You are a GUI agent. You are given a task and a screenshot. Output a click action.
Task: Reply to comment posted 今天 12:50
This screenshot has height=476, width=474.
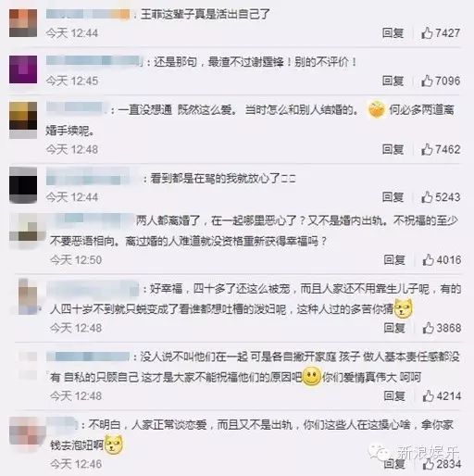pyautogui.click(x=394, y=260)
